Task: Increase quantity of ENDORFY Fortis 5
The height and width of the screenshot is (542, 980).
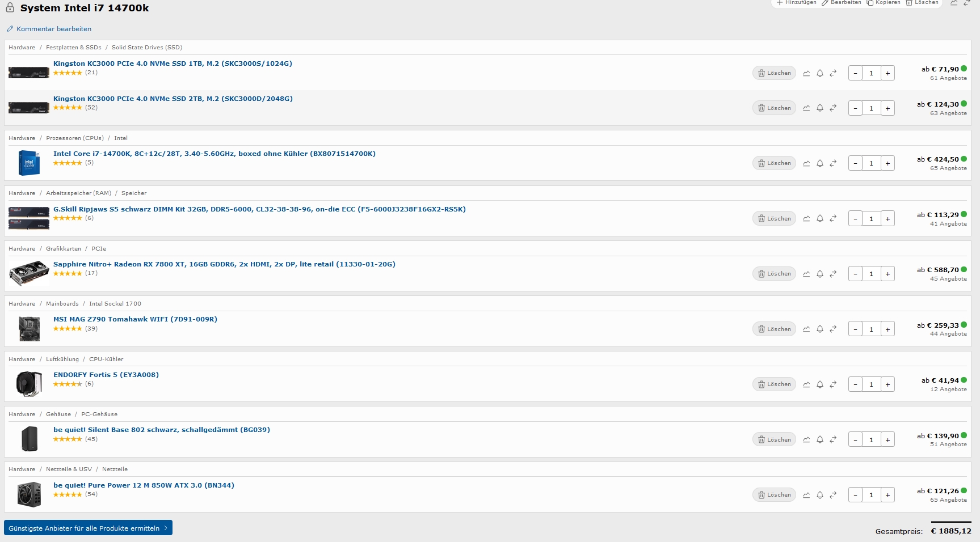Action: (x=888, y=384)
